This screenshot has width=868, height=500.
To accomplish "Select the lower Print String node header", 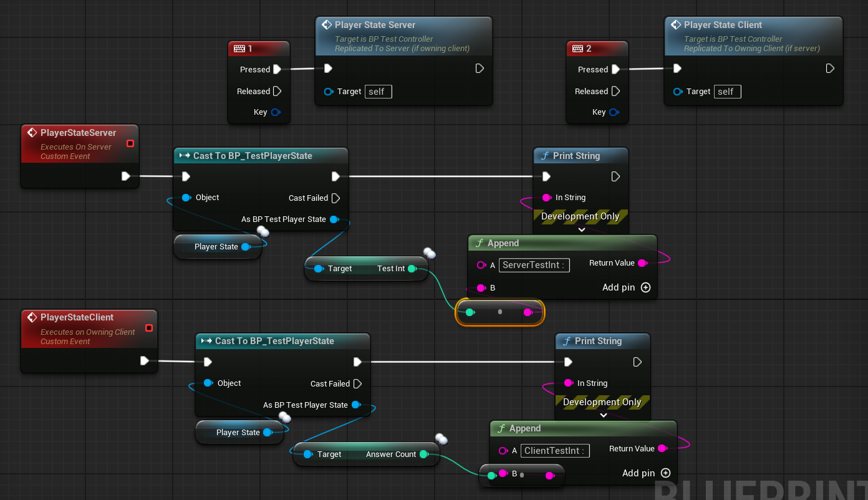I will (602, 341).
